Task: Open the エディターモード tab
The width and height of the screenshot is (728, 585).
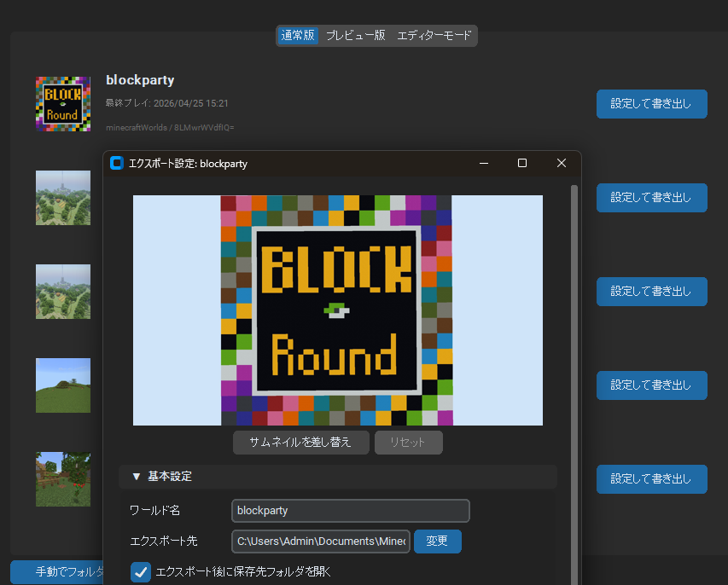Action: [x=434, y=36]
